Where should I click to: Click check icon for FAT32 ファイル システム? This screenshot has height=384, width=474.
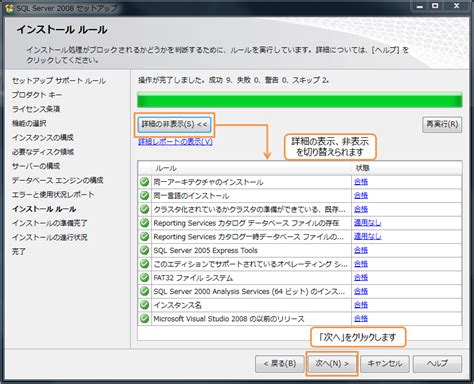tap(144, 277)
